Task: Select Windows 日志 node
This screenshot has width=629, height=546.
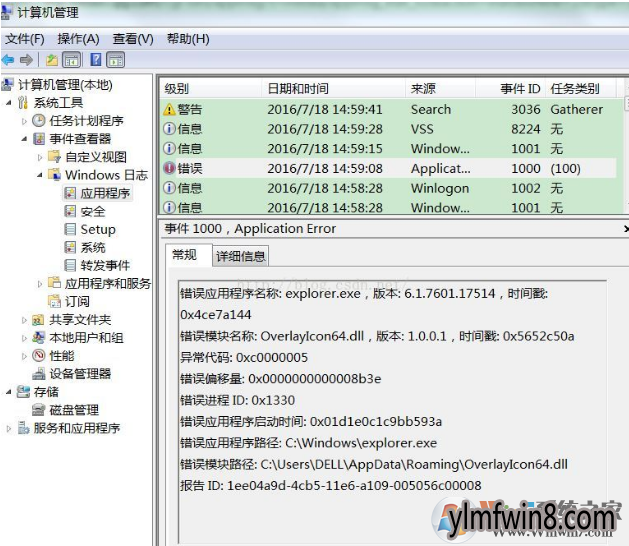Action: [x=106, y=175]
